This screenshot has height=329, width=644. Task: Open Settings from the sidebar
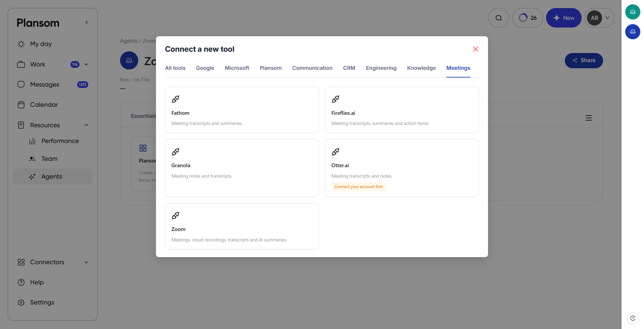42,302
